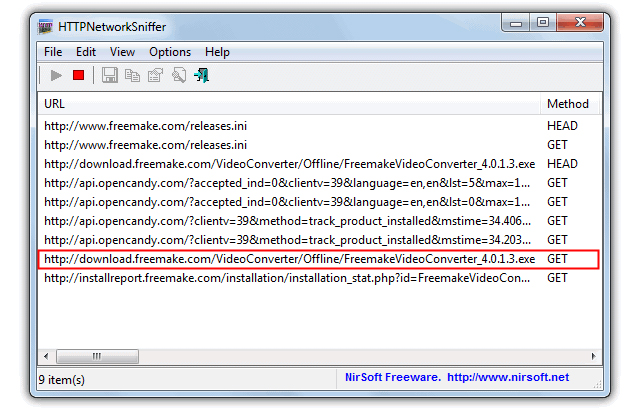Viewport: 640px width, 409px height.
Task: Click the 'NirSoft Freeware.' status text
Action: pyautogui.click(x=393, y=377)
